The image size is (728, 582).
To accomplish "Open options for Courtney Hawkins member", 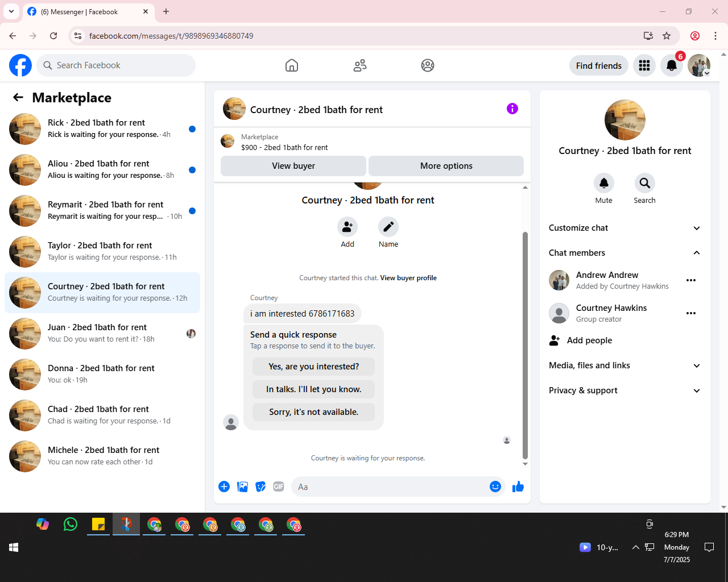I will (x=691, y=313).
